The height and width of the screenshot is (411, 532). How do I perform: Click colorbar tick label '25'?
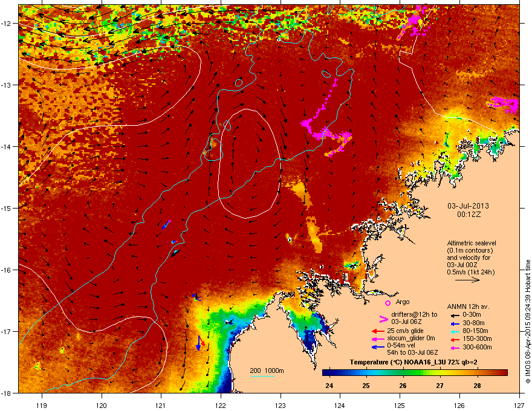366,386
